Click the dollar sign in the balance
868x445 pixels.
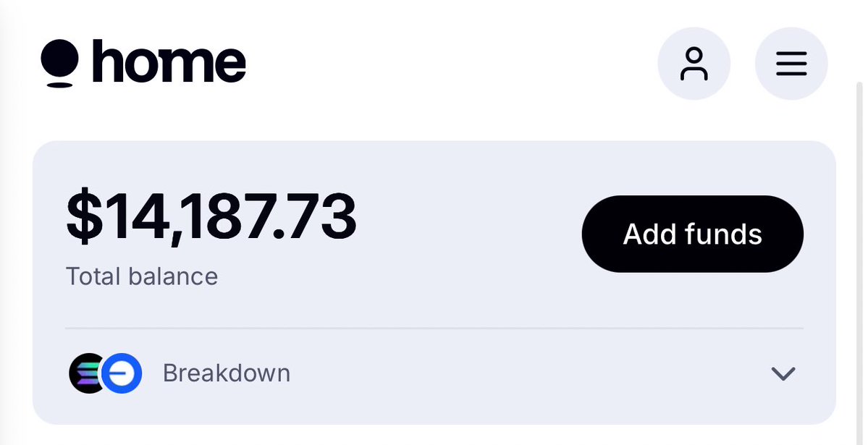85,216
